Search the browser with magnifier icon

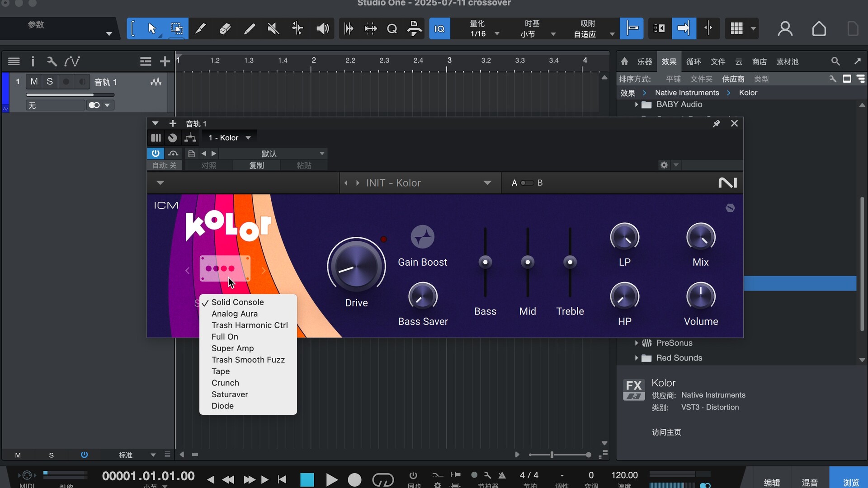pyautogui.click(x=835, y=61)
